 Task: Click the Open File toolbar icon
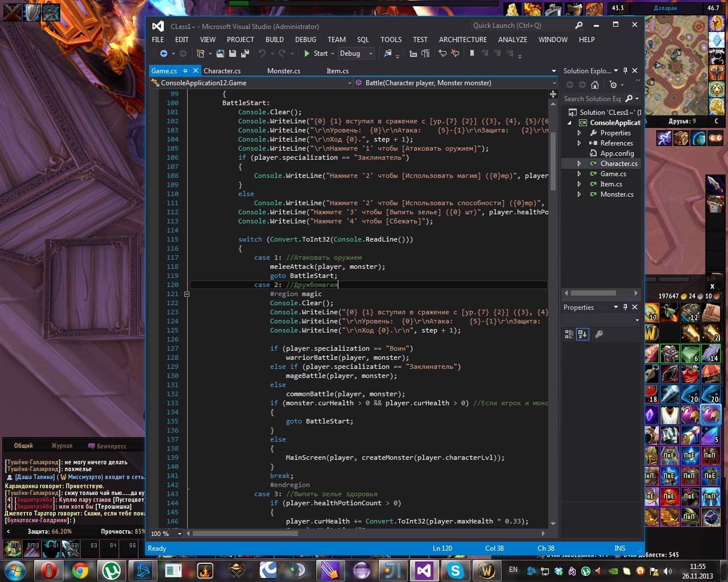(x=221, y=53)
